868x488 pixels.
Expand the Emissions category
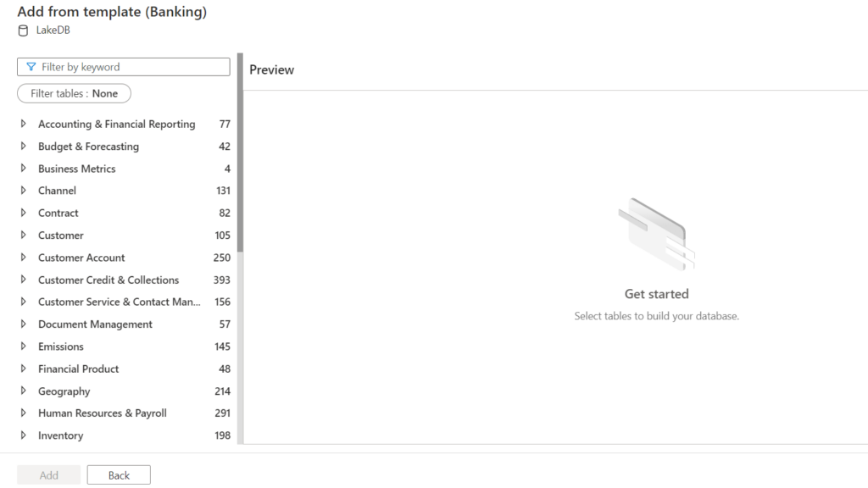(23, 346)
